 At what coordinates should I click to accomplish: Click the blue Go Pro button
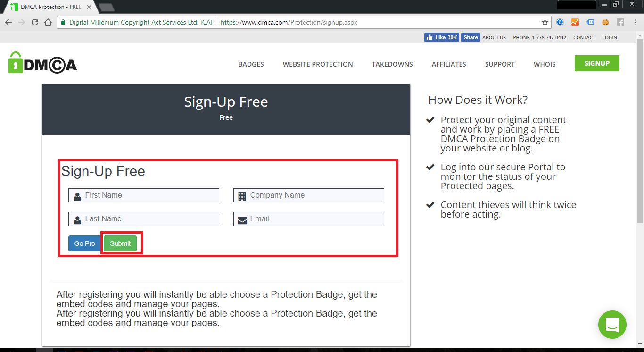tap(85, 243)
